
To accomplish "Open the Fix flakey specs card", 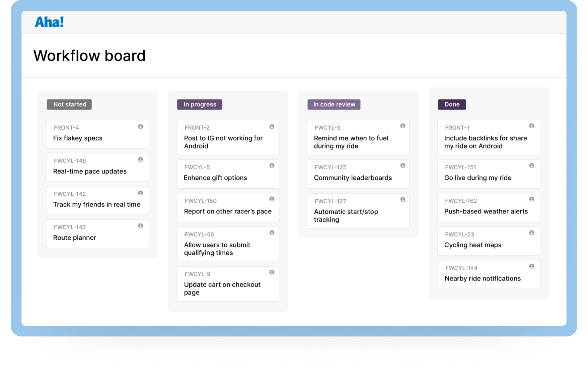I will point(97,134).
